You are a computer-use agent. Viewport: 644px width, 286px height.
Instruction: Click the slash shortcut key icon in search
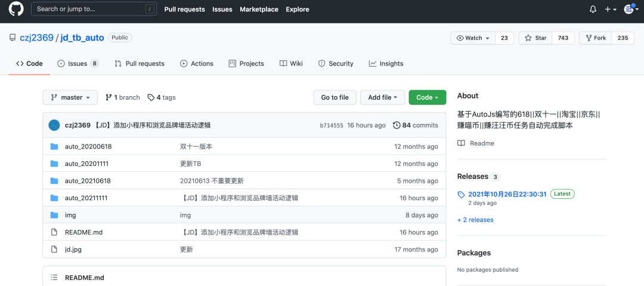(x=150, y=9)
